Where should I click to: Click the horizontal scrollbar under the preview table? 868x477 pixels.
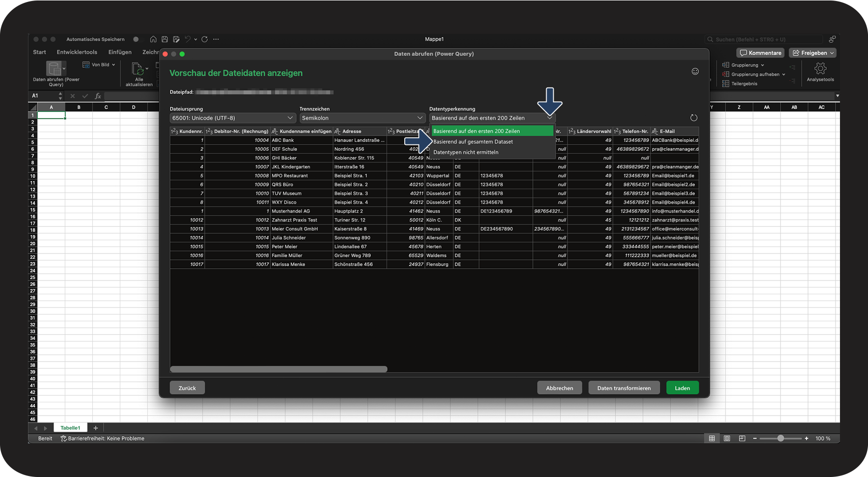279,369
